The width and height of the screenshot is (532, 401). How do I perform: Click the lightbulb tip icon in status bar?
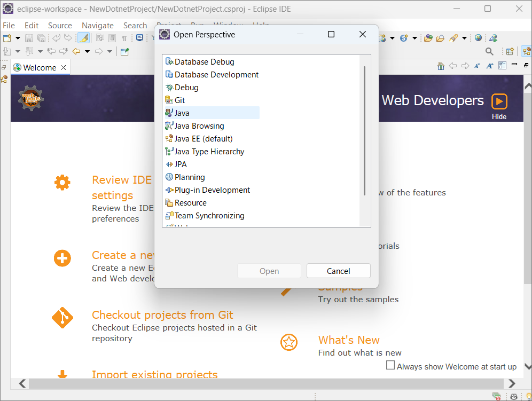(529, 396)
